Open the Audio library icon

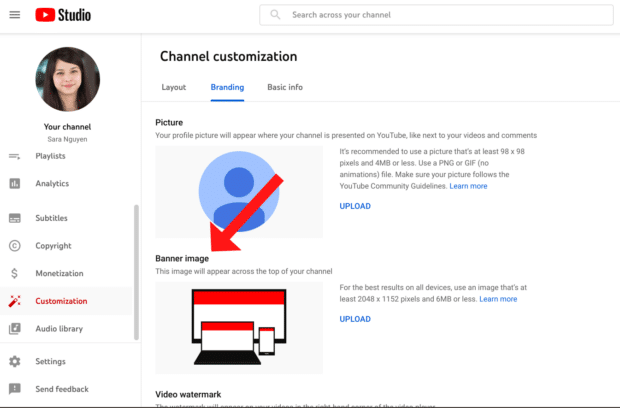[15, 328]
